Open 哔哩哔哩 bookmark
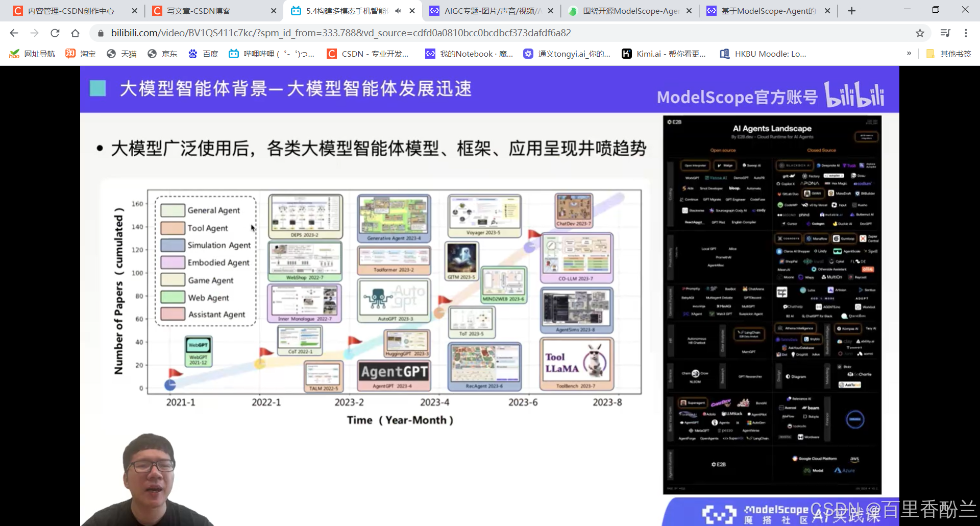This screenshot has width=980, height=526. (272, 54)
